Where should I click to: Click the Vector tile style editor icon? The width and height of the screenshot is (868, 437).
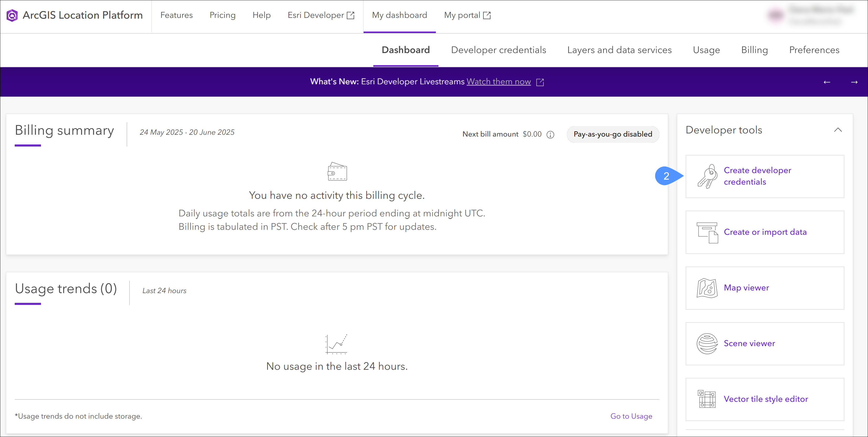pos(707,399)
